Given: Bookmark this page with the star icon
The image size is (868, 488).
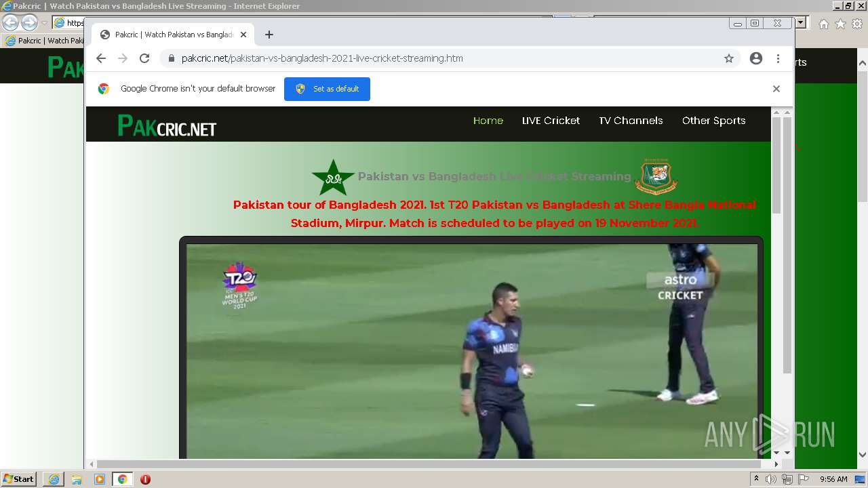Looking at the screenshot, I should click(729, 58).
